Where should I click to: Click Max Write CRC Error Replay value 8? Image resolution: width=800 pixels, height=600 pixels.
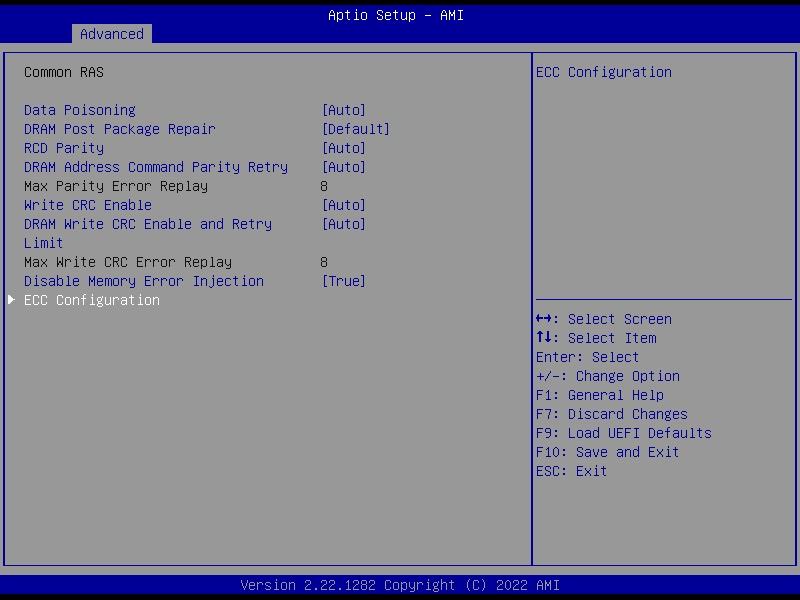[324, 262]
